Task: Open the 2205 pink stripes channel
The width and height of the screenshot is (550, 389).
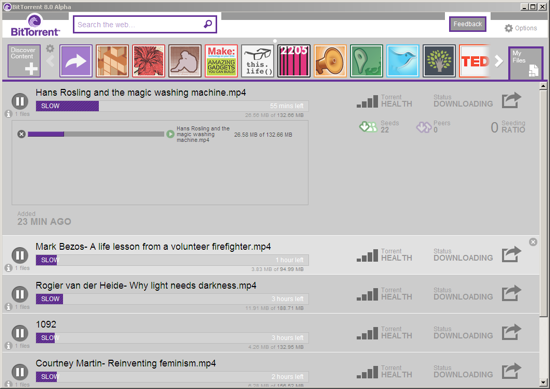Action: point(294,61)
